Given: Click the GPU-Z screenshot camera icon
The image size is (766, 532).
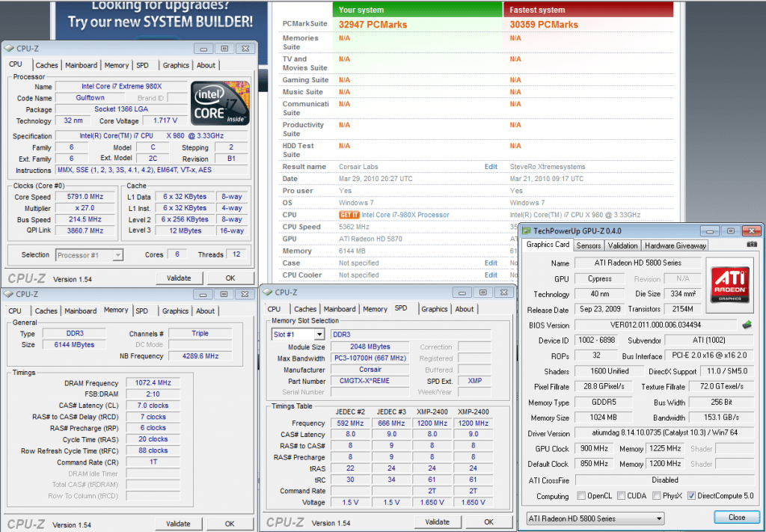Looking at the screenshot, I should pyautogui.click(x=751, y=245).
